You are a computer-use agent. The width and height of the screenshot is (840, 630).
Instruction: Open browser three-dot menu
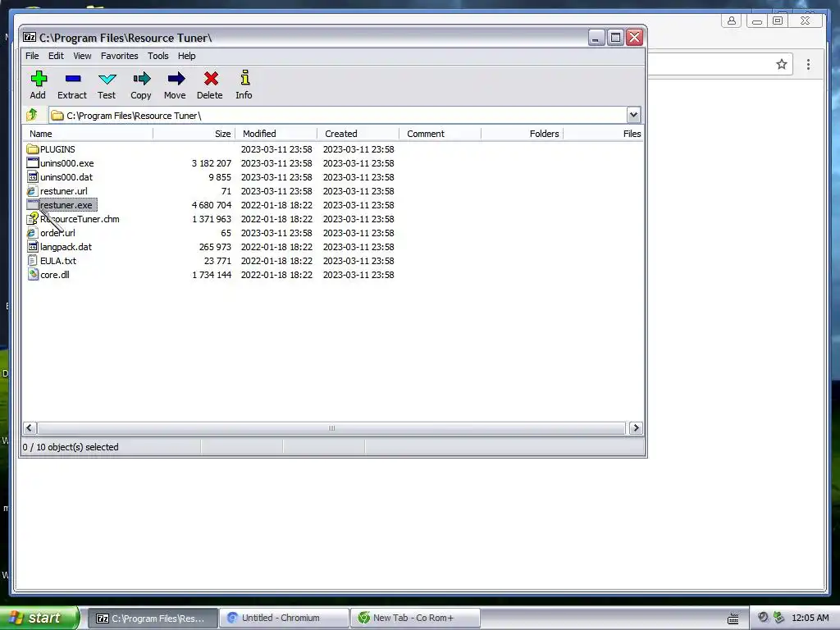(808, 64)
